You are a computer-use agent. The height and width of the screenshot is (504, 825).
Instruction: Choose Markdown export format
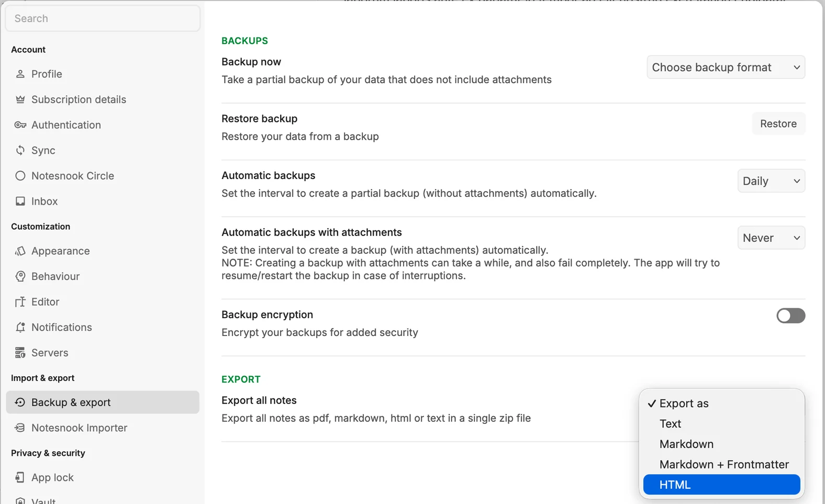tap(722, 444)
